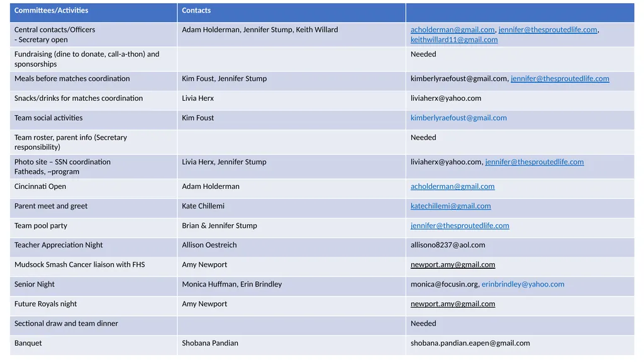Open kimberlyraefoust@gmail.com link in the Team social activities row

coord(458,118)
